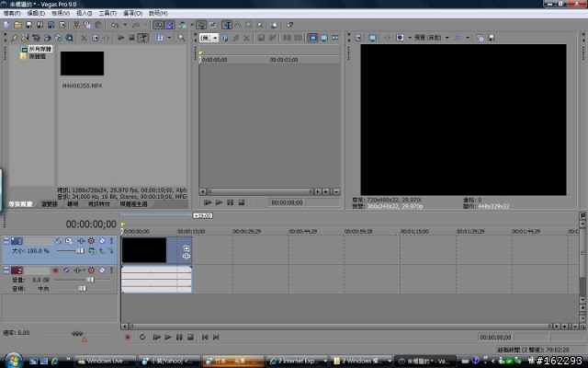
Task: Select the Zoom magnifier tool in main toolbar
Action: point(259,25)
